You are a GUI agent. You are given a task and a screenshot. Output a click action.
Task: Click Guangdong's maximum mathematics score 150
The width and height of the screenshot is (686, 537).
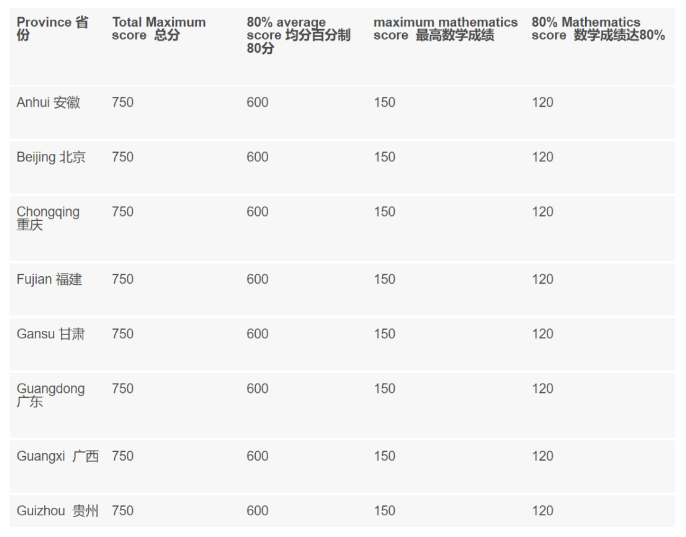tap(385, 389)
